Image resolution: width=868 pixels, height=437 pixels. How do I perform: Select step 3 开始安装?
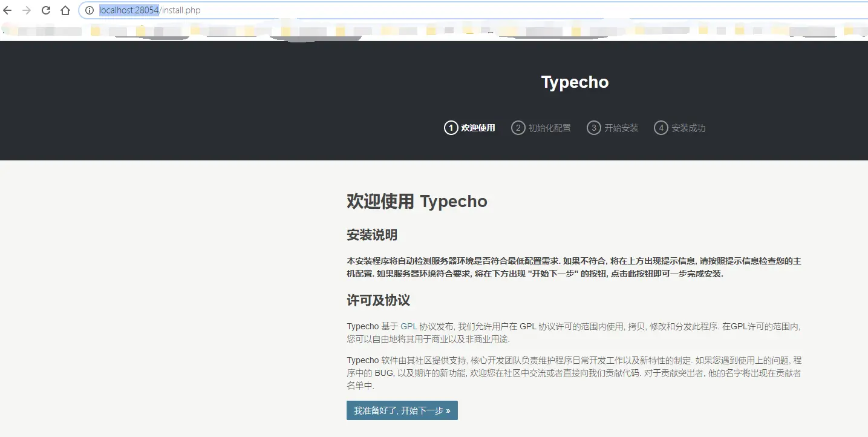pyautogui.click(x=613, y=128)
